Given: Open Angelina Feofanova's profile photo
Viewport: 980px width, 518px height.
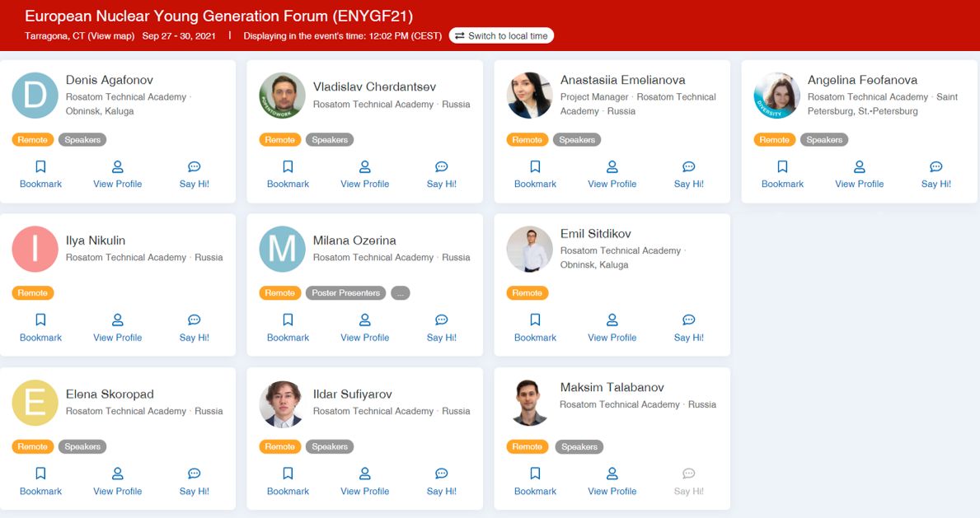Looking at the screenshot, I should click(777, 96).
